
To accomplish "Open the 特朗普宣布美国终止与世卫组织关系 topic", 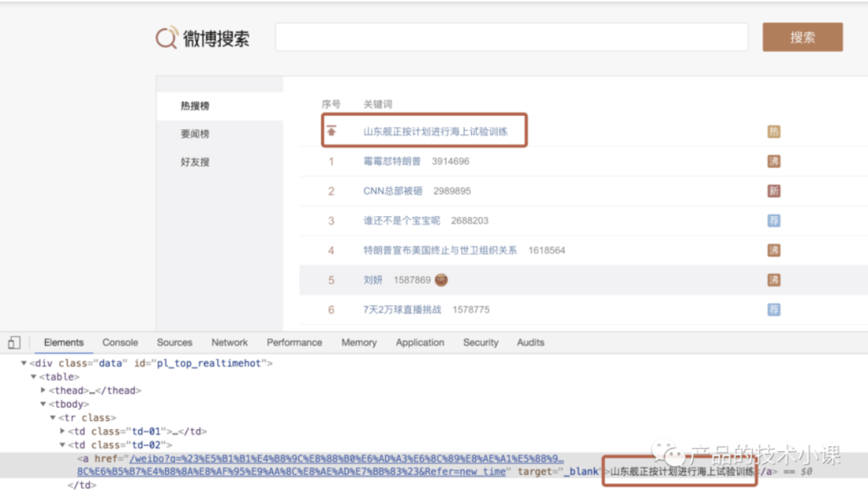I will 440,250.
